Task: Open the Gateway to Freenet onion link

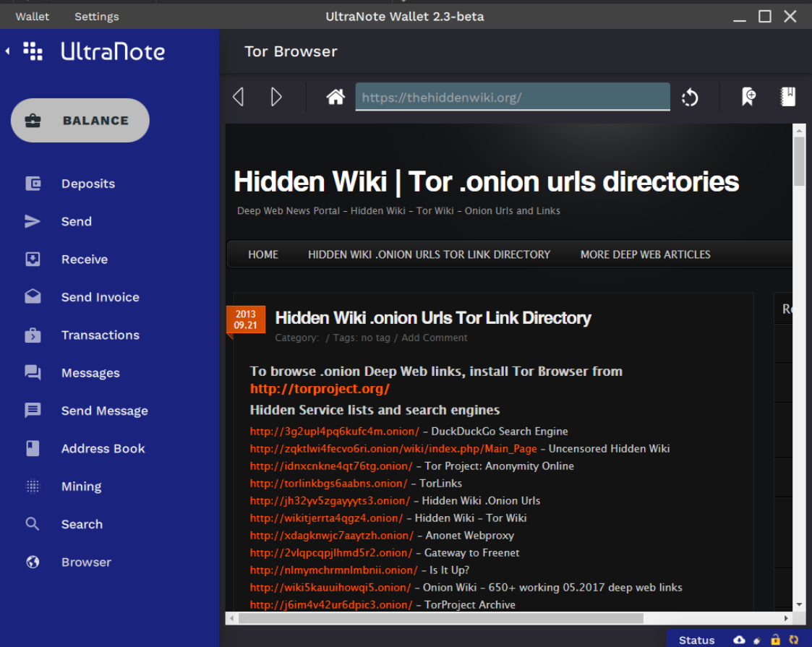Action: pyautogui.click(x=331, y=553)
